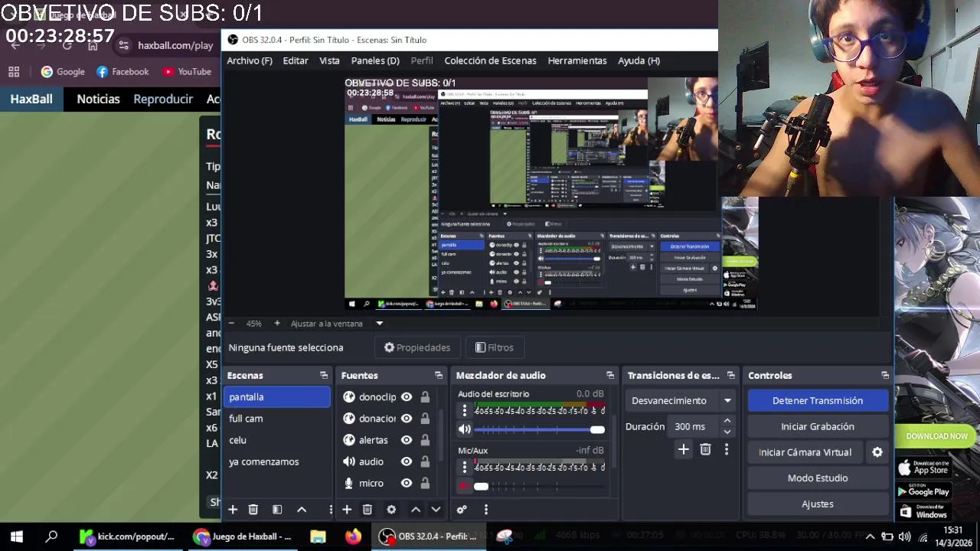Toggle the lock on the donoclip source
This screenshot has width=980, height=551.
(x=425, y=397)
